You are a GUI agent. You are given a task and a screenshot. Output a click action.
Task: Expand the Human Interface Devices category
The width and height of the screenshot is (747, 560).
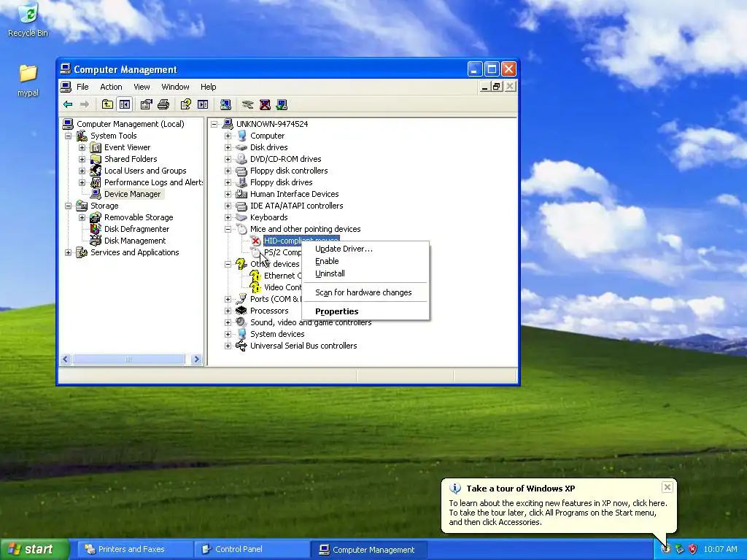click(x=228, y=194)
